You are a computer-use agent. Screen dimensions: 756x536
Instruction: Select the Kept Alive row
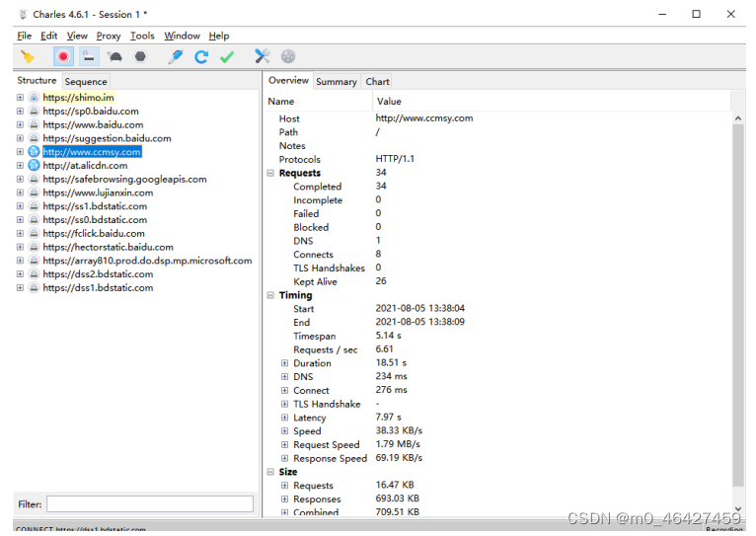[x=497, y=281]
